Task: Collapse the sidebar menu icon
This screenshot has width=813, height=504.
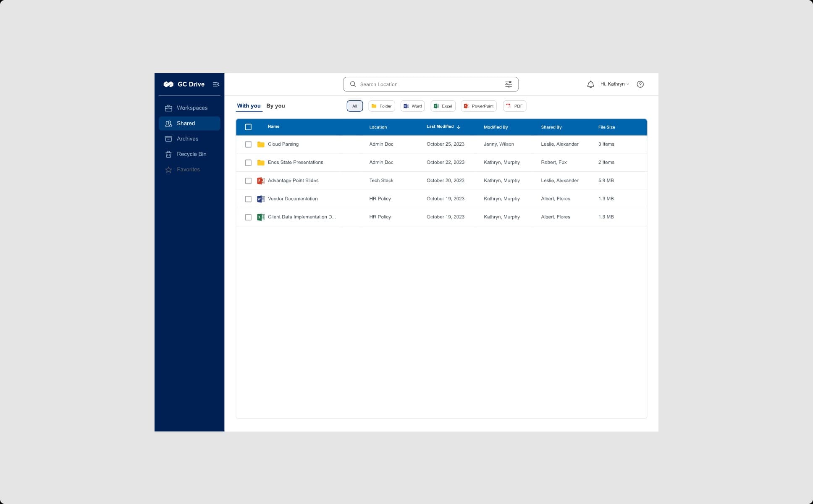Action: click(216, 84)
